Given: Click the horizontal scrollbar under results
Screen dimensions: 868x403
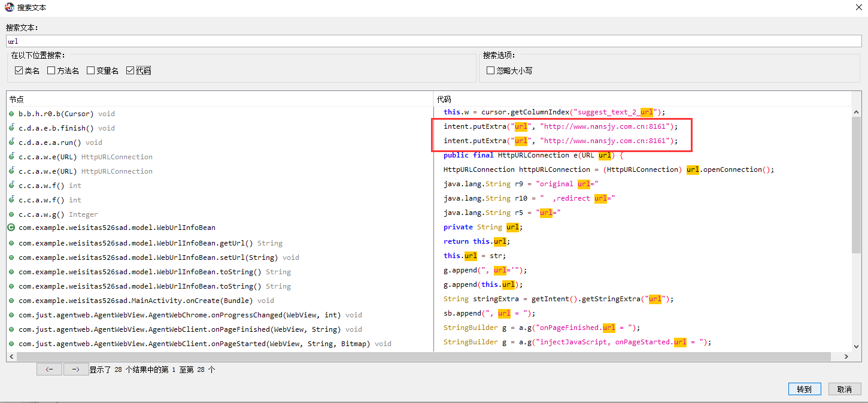Looking at the screenshot, I should pyautogui.click(x=424, y=356).
